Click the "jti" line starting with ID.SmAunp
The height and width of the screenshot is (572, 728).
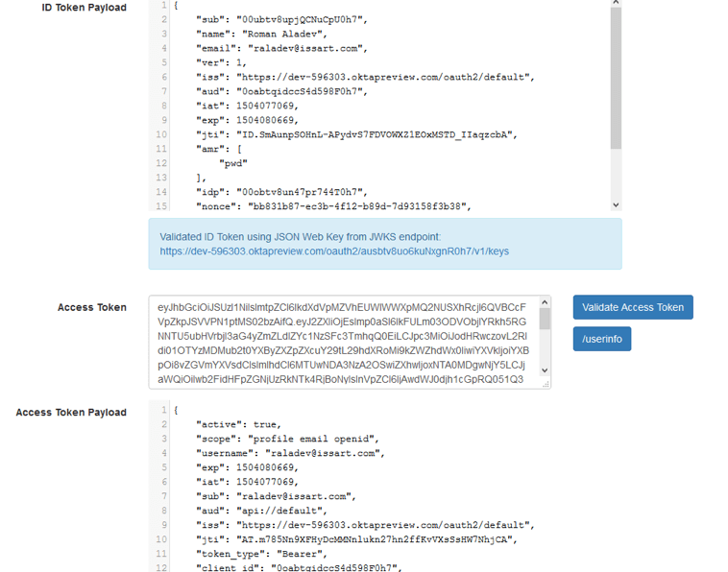[356, 134]
